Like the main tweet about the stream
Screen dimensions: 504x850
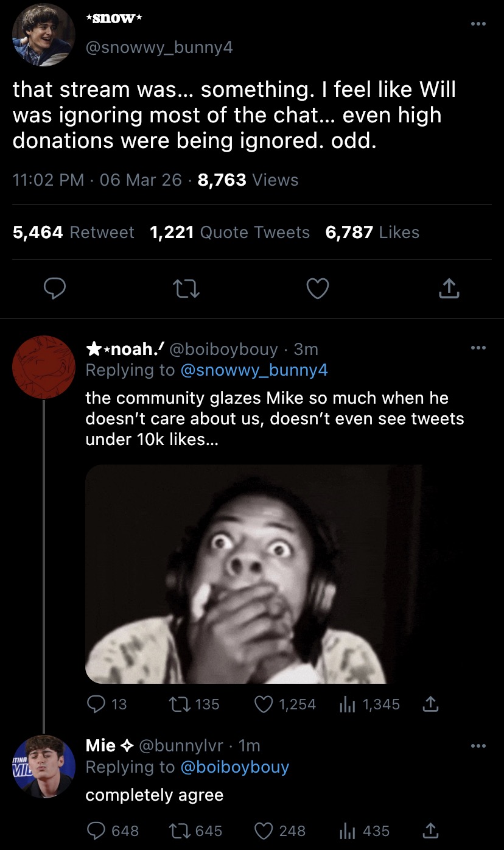tap(317, 290)
